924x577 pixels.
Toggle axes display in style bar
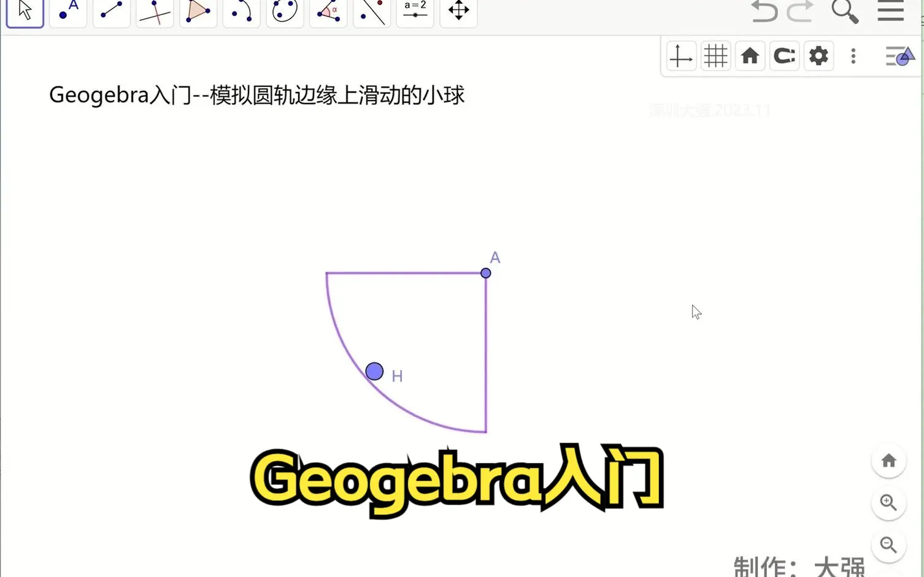point(681,56)
